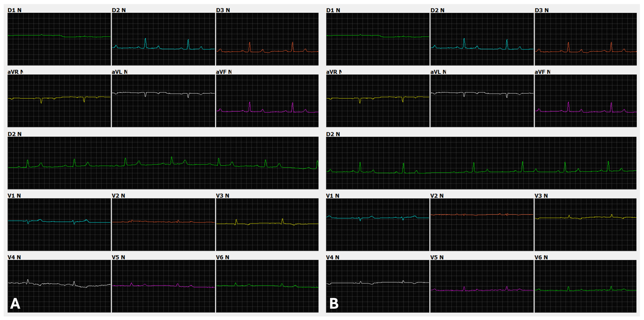
Task: Select the D2 lead trace in panel B
Action: 482,39
